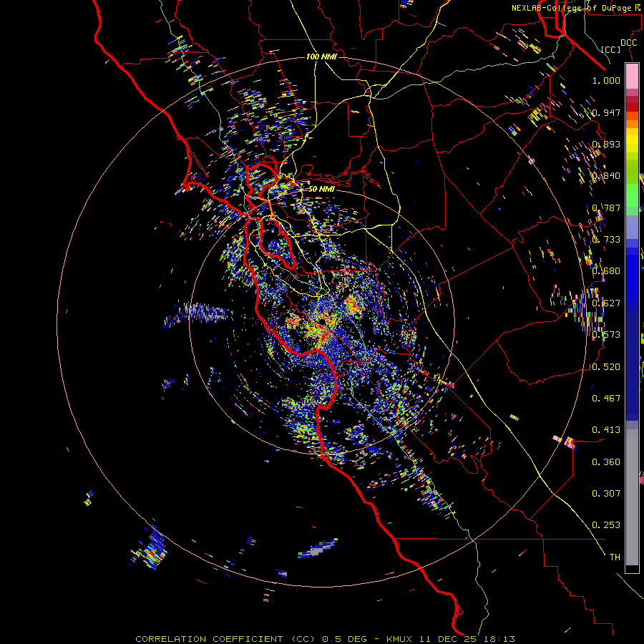
Task: Pick the red segment of the color bar
Action: click(x=632, y=107)
